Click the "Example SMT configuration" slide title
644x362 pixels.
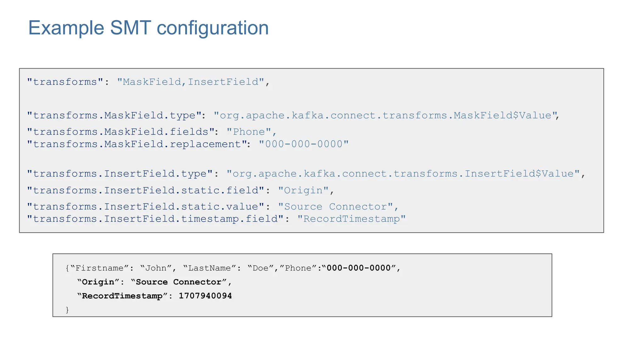point(148,28)
